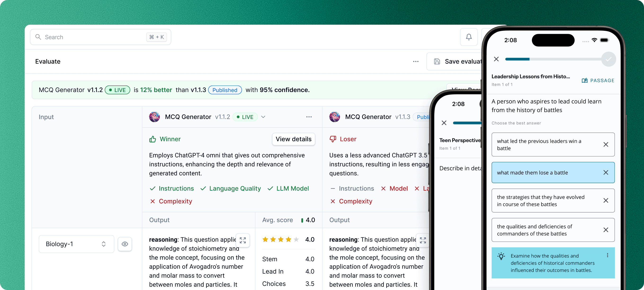The height and width of the screenshot is (290, 644).
Task: Click the expand icon on v1.1.2 output
Action: point(242,240)
